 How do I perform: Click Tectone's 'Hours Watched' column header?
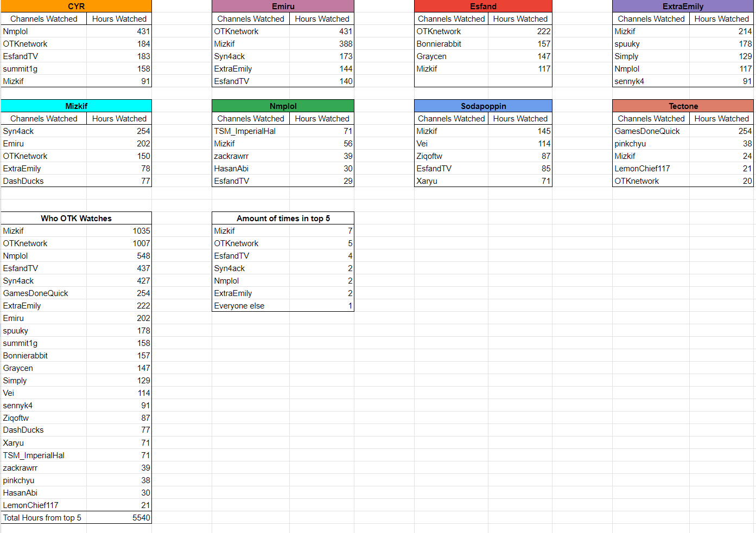coord(721,118)
